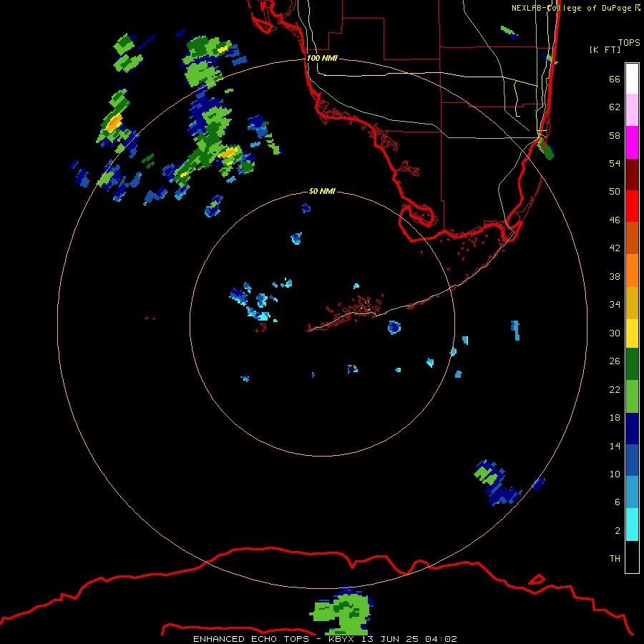This screenshot has height=644, width=644.
Task: Choose the 10 legend scale value
Action: click(615, 474)
